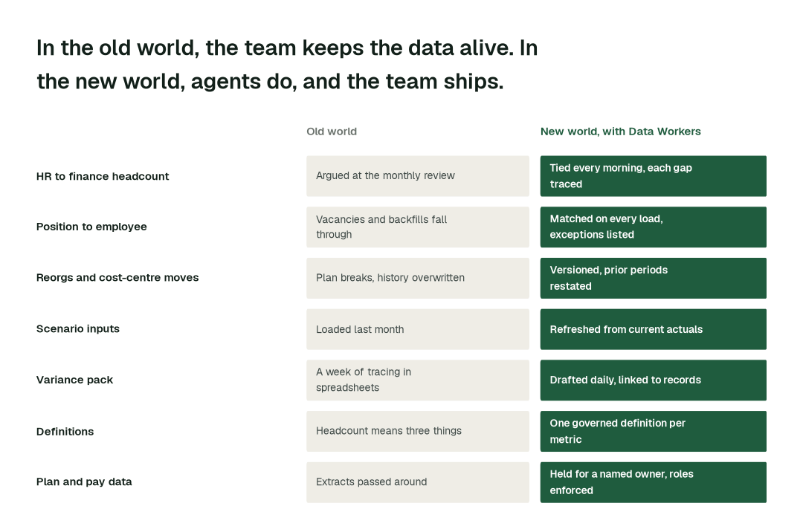Click 'Tied every morning, each gap traced' card
803x532 pixels.
point(653,176)
